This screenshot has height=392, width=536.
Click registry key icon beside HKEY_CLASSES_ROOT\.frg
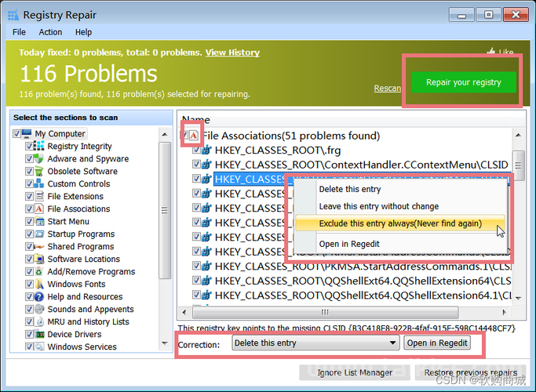click(x=206, y=151)
